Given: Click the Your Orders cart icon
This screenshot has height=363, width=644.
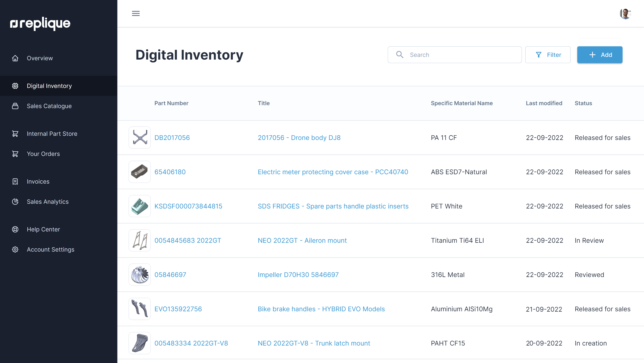Looking at the screenshot, I should [x=15, y=154].
